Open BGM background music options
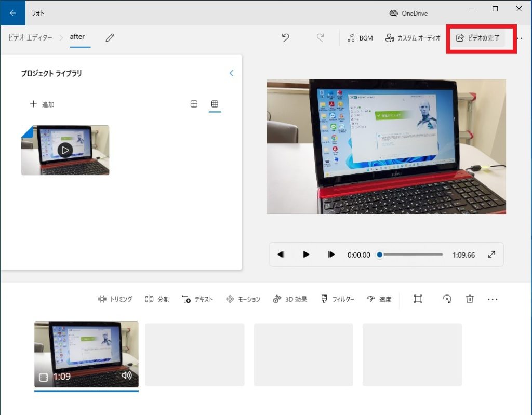532x415 pixels. point(360,38)
